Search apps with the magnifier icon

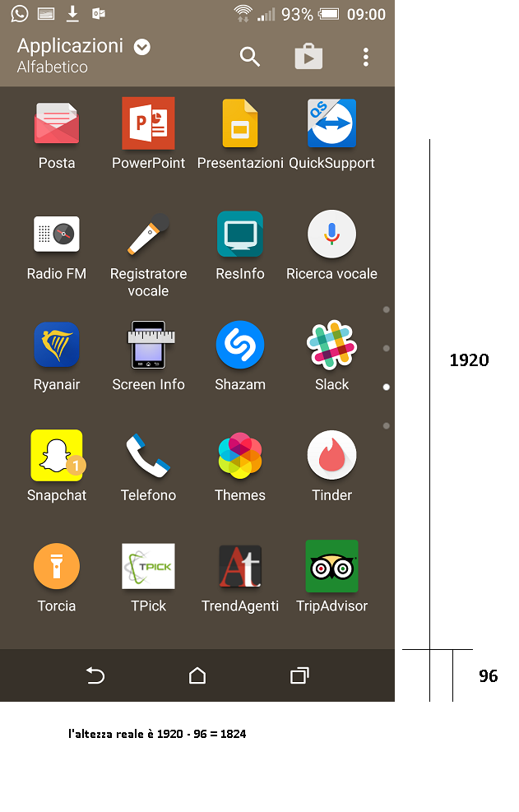250,57
